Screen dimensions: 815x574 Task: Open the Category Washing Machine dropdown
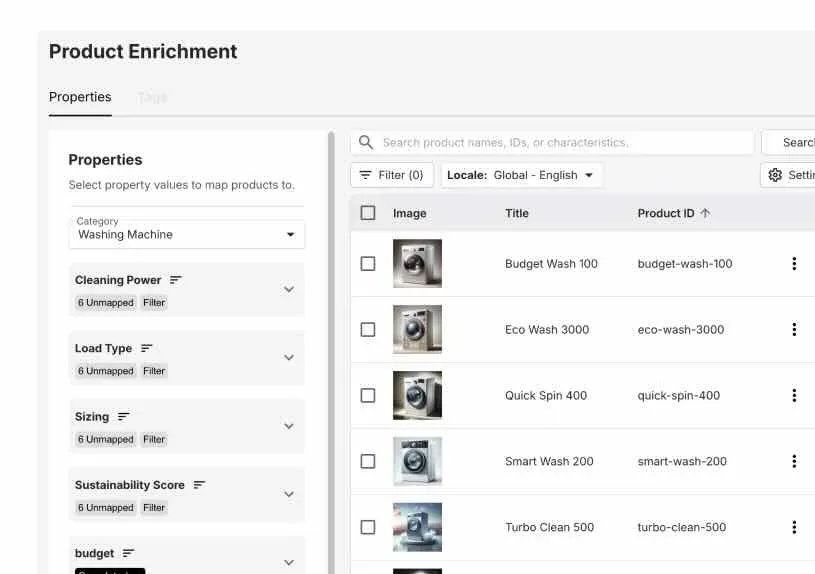[187, 234]
